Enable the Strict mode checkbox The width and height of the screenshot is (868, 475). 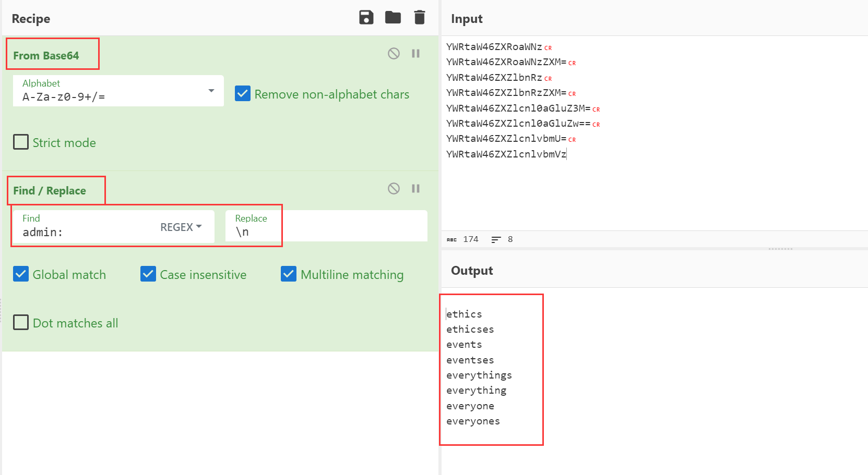tap(21, 142)
